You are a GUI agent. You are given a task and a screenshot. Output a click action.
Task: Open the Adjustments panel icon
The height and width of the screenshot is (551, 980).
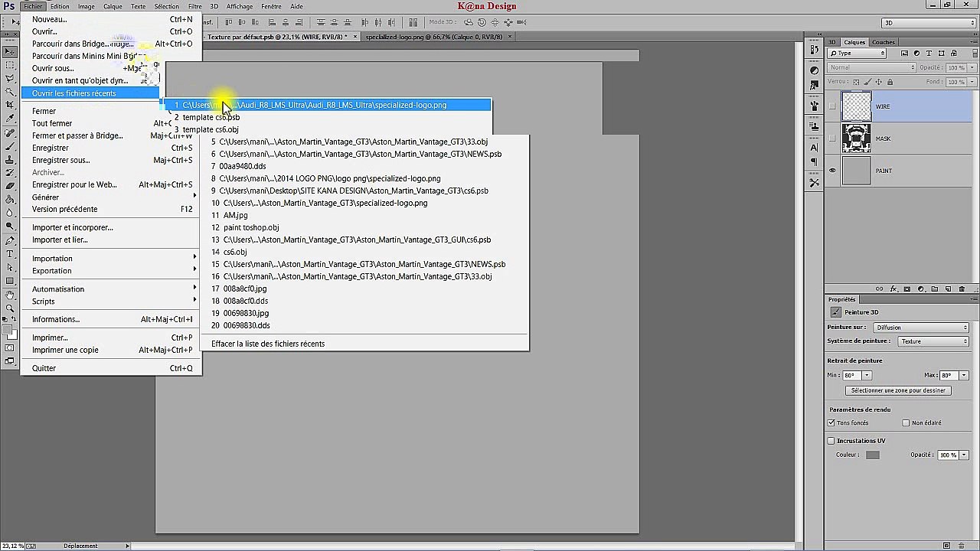pyautogui.click(x=814, y=70)
